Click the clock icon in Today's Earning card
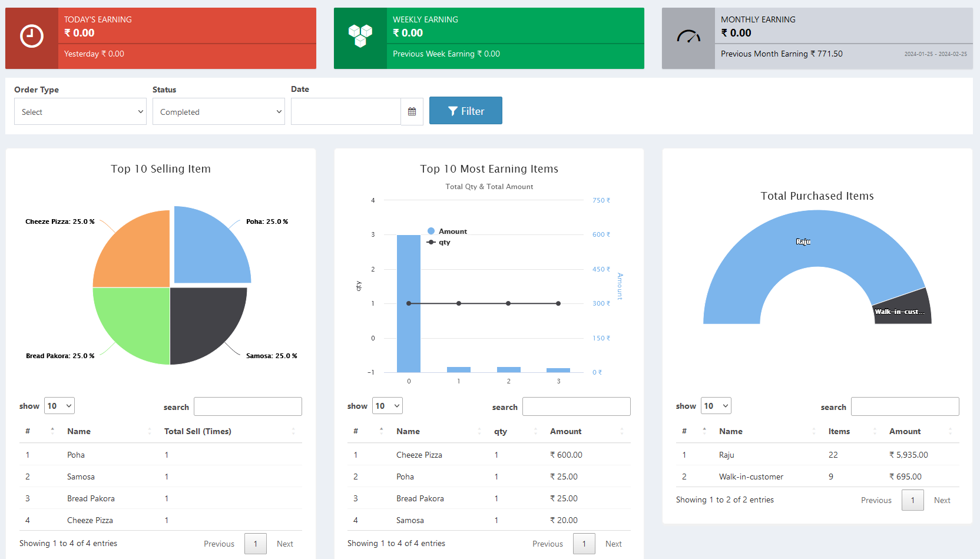This screenshot has width=980, height=559. pyautogui.click(x=32, y=37)
